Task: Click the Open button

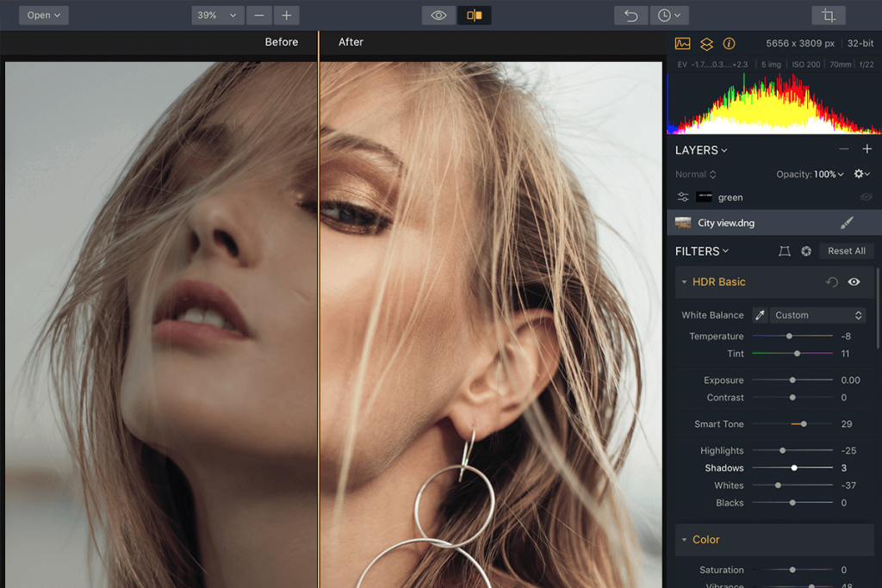Action: (43, 15)
